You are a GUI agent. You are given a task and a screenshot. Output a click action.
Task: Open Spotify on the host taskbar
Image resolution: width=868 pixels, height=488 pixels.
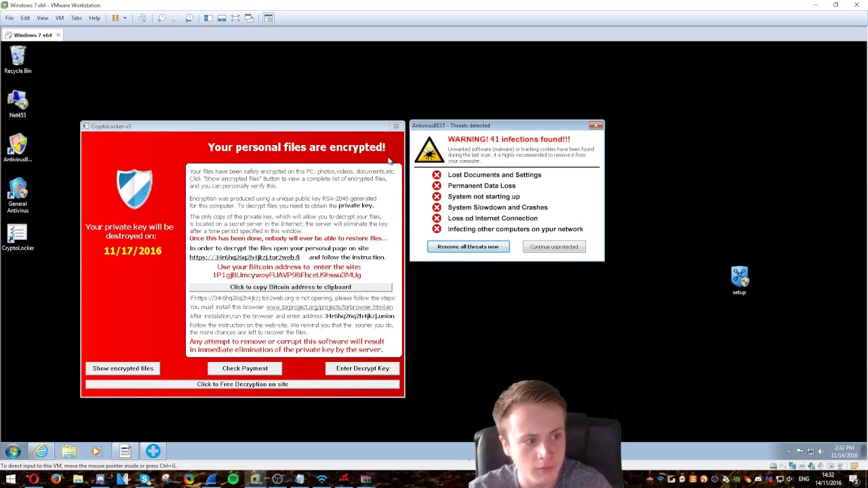(233, 479)
